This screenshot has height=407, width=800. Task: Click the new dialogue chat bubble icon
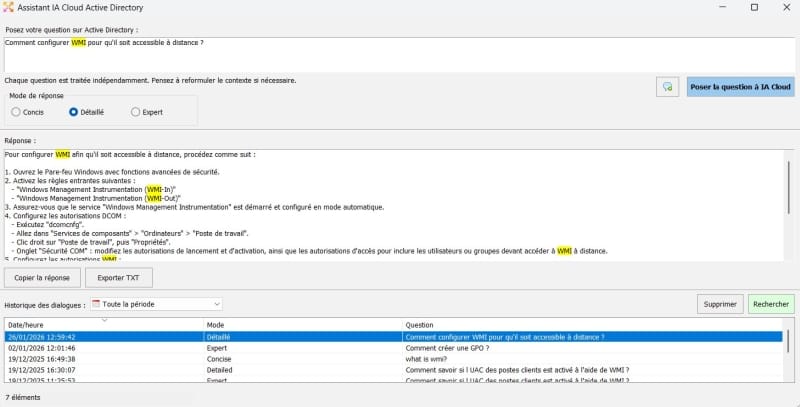coord(668,87)
